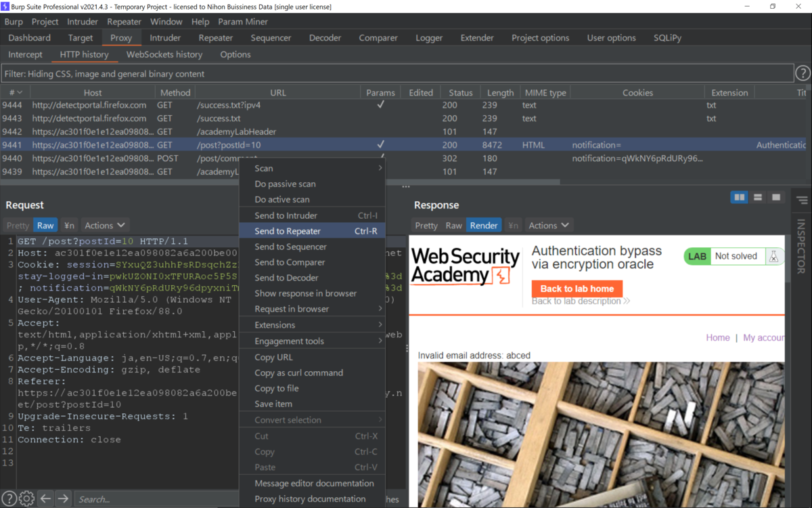Sort by the MIME type column header
The width and height of the screenshot is (812, 508).
[545, 93]
